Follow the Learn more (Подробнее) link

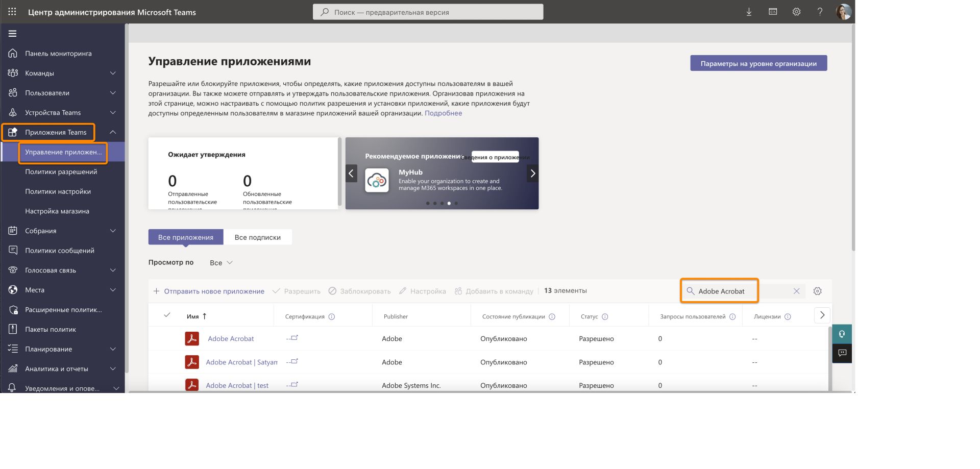pyautogui.click(x=443, y=113)
